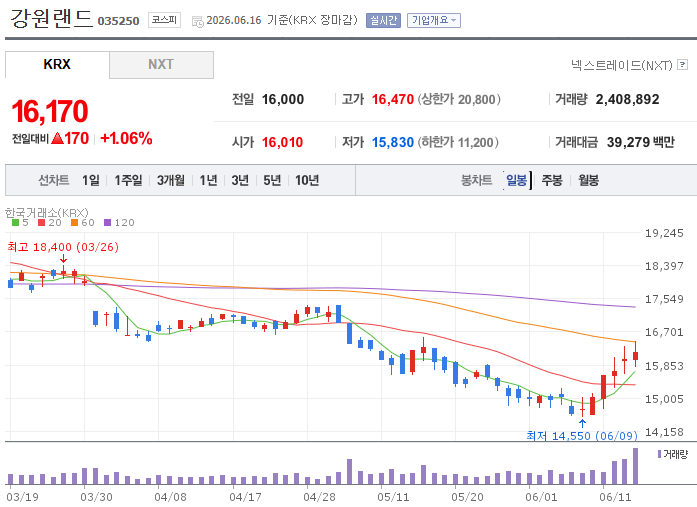This screenshot has width=697, height=507.
Task: Click the orange 60-day moving average swatch
Action: point(75,223)
